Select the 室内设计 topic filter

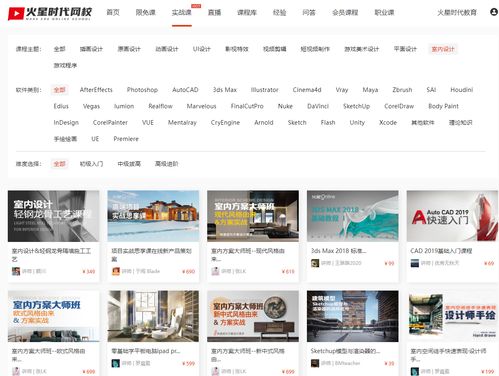click(x=443, y=49)
